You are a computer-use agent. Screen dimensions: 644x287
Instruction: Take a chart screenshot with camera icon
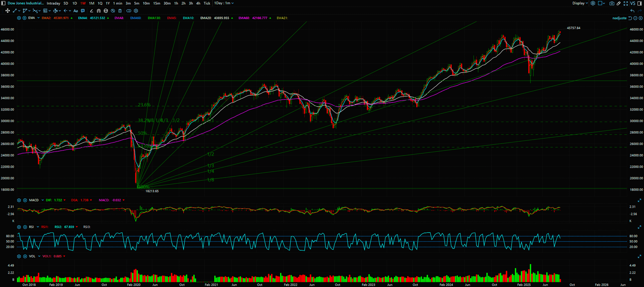click(x=612, y=3)
